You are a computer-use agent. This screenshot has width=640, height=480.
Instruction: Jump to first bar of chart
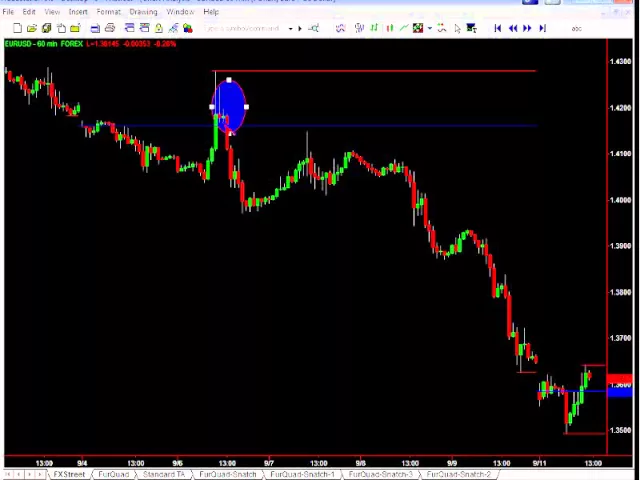click(x=498, y=28)
